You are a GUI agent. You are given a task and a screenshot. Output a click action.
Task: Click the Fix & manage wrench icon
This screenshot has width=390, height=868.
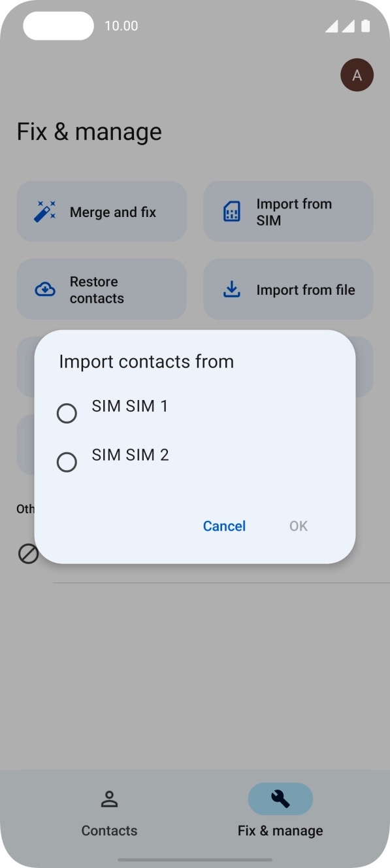pos(280,799)
